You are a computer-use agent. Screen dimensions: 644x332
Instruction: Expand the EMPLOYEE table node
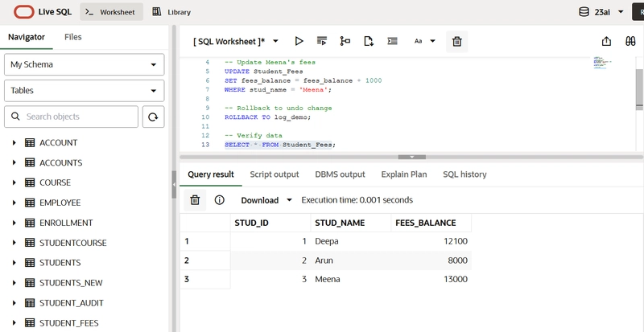coord(14,203)
